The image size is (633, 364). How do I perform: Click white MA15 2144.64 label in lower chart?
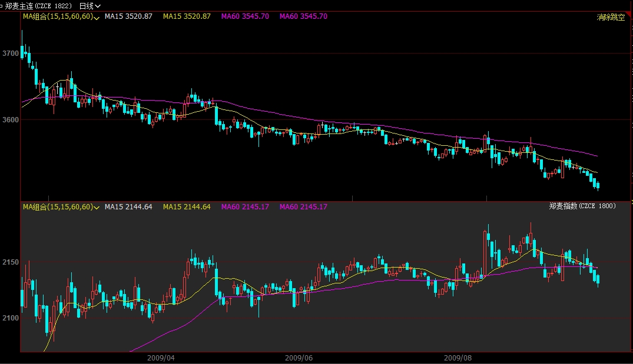pyautogui.click(x=128, y=207)
